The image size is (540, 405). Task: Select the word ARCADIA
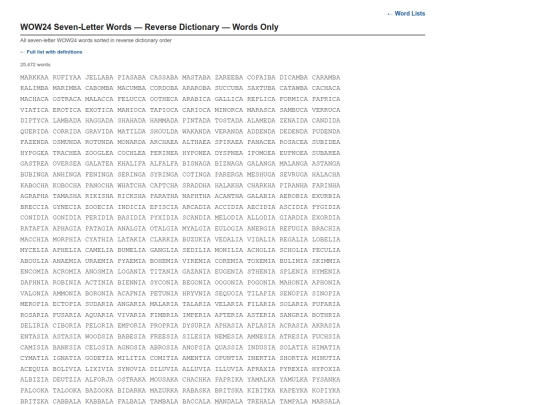coord(196,207)
